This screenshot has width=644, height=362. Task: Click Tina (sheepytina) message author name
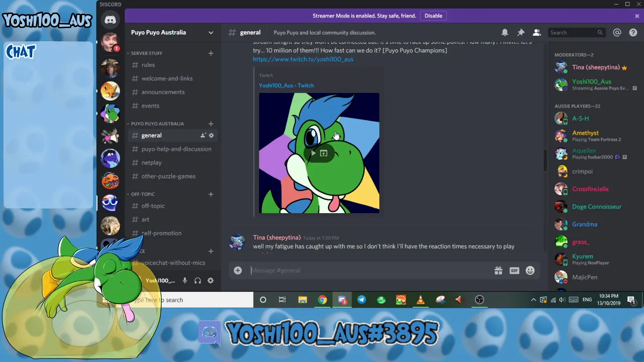click(277, 237)
